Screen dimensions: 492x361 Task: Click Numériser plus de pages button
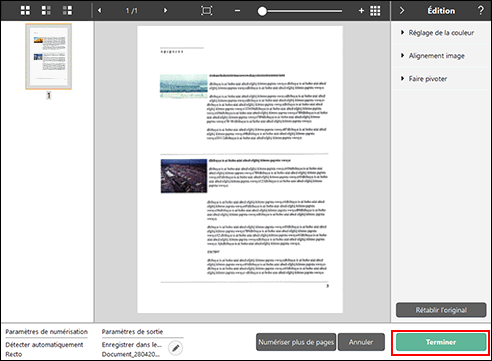296,342
